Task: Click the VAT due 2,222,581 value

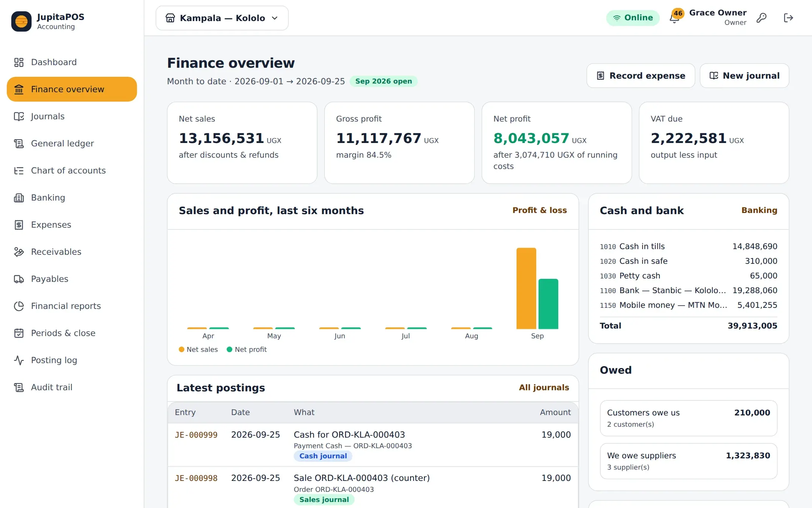Action: click(x=688, y=138)
